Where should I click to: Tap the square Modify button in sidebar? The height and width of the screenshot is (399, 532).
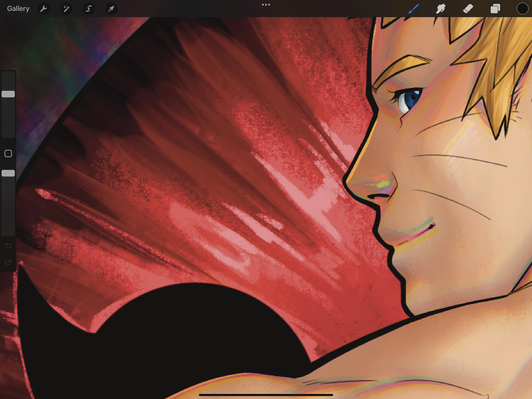[x=8, y=154]
